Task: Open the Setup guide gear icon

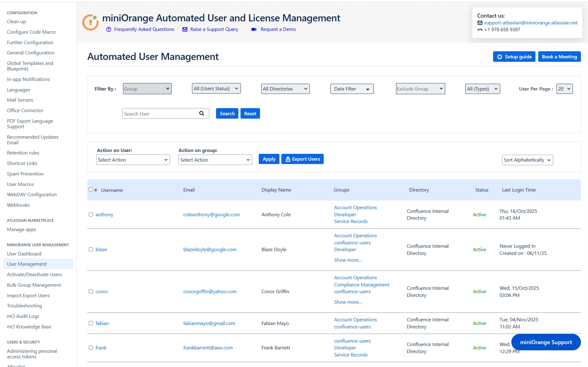Action: (x=500, y=57)
